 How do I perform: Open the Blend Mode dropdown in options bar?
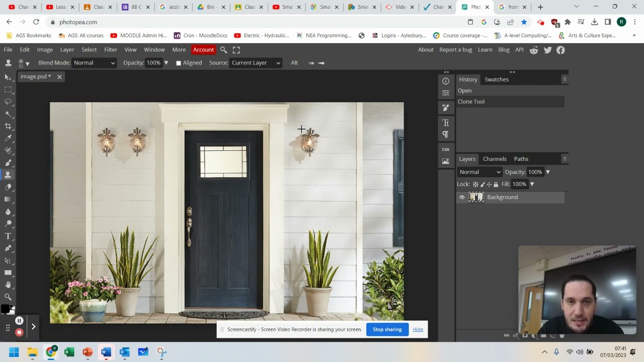pos(94,63)
